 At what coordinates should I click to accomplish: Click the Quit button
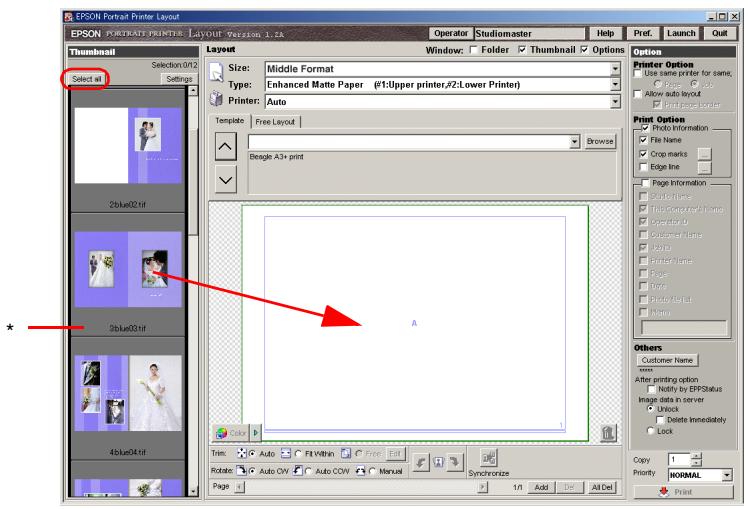(719, 33)
